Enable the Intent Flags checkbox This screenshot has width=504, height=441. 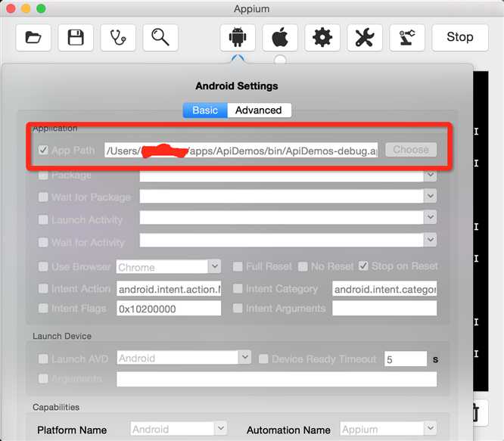(43, 309)
